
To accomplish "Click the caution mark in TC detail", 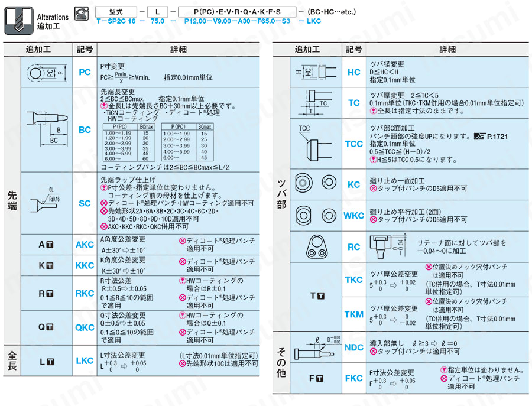I will point(373,111).
